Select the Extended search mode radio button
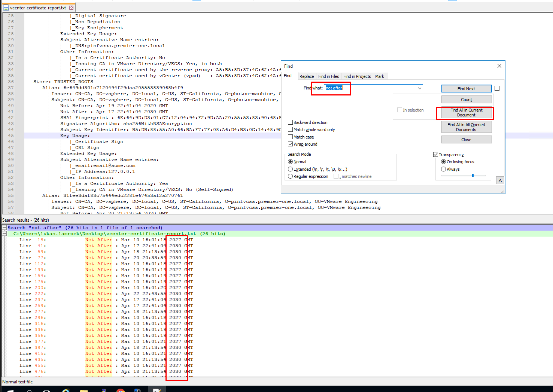This screenshot has width=553, height=392. click(290, 169)
